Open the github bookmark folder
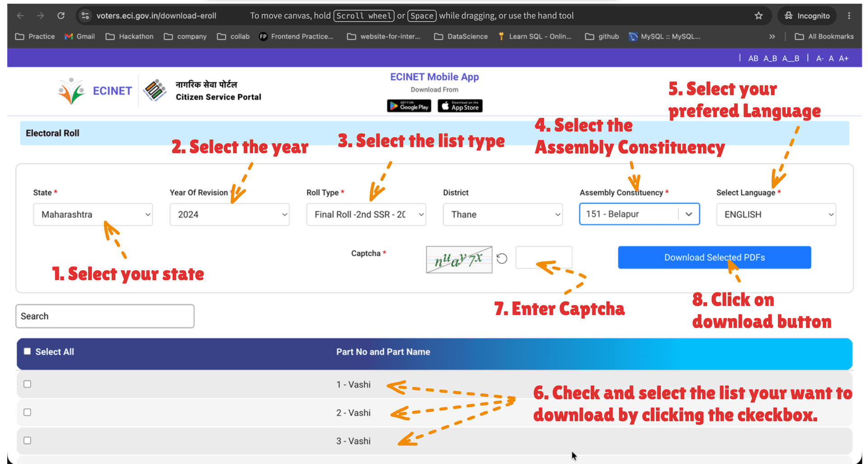This screenshot has width=868, height=464. (602, 37)
